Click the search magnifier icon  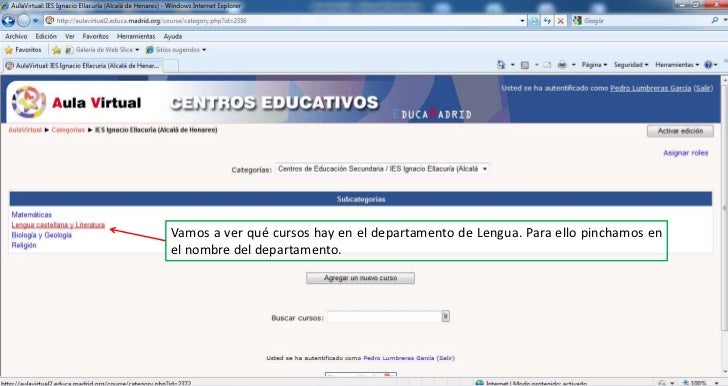click(715, 20)
